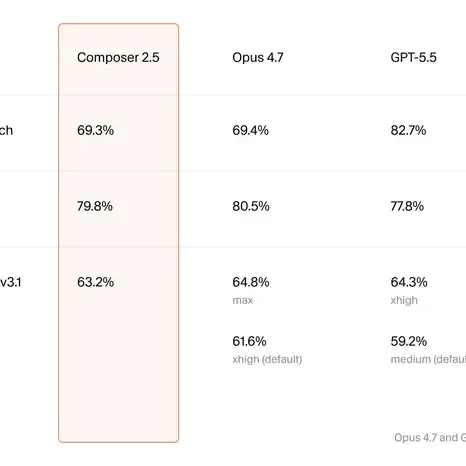
Task: Click GPT-5.5's 59.2% score
Action: point(409,341)
